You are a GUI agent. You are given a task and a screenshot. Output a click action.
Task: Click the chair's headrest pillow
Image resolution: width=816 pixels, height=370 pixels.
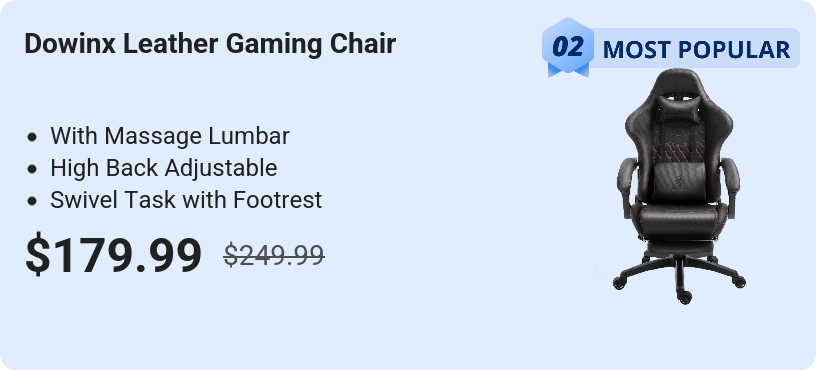[677, 110]
